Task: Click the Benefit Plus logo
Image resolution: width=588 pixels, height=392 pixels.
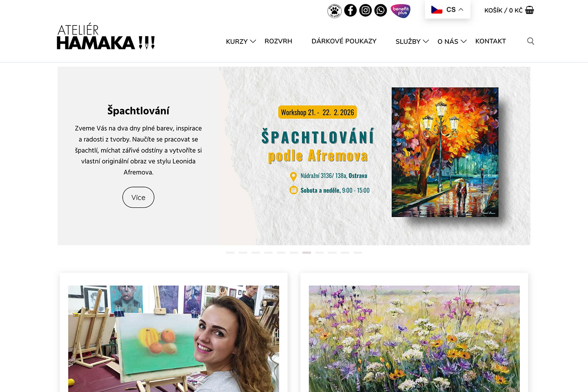Action: click(401, 11)
